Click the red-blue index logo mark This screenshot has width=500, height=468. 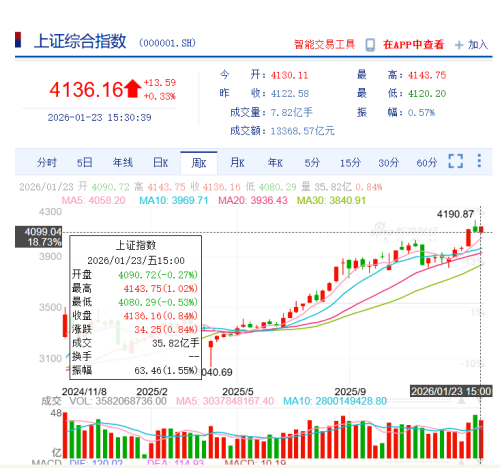[18, 40]
